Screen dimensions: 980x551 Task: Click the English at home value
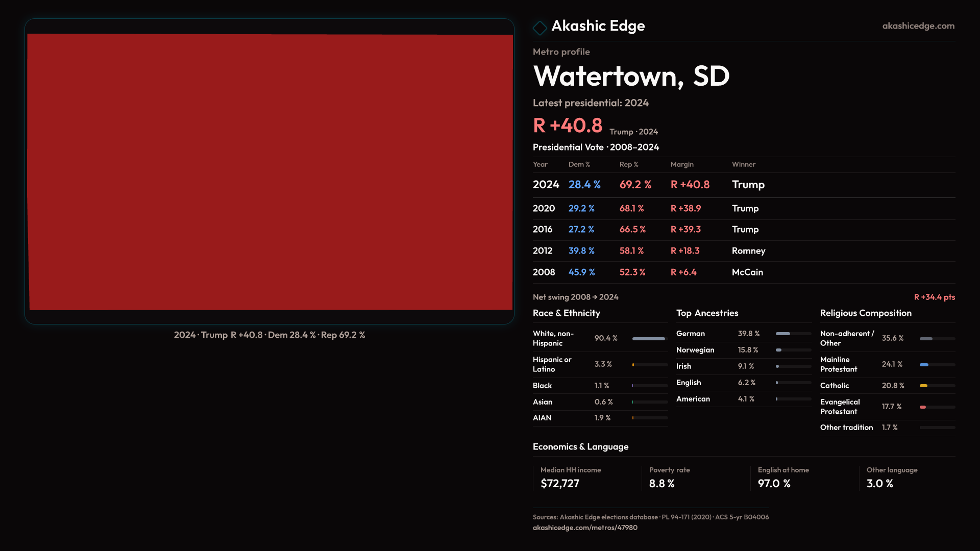[x=774, y=484]
